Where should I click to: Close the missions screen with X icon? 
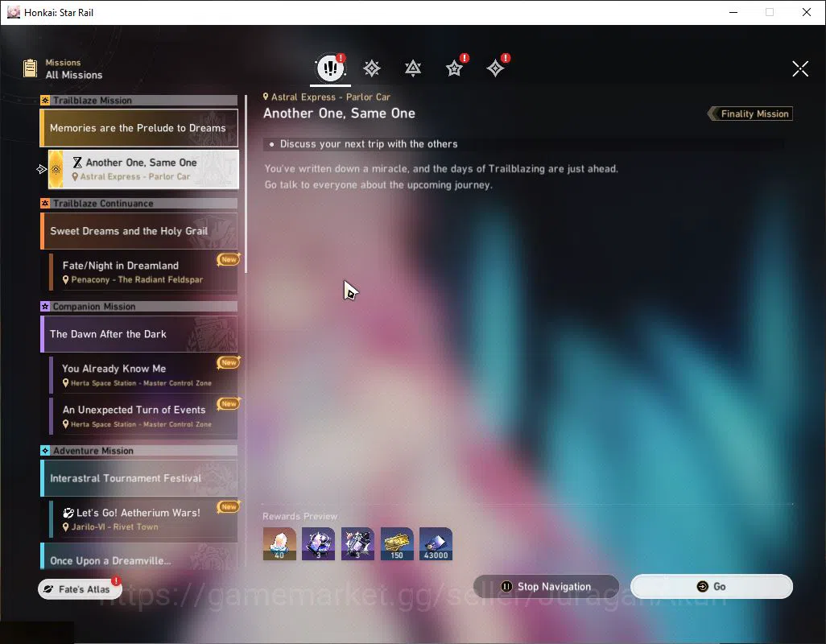tap(800, 68)
